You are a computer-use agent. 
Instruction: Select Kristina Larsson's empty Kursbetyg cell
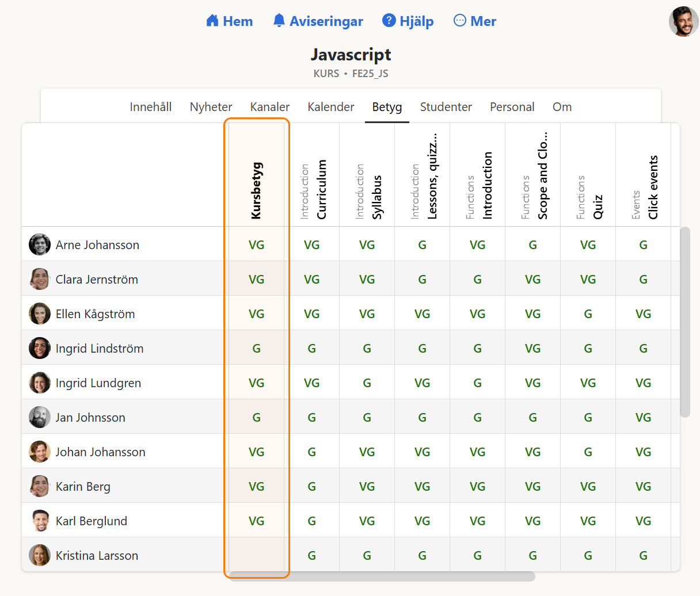coord(257,555)
